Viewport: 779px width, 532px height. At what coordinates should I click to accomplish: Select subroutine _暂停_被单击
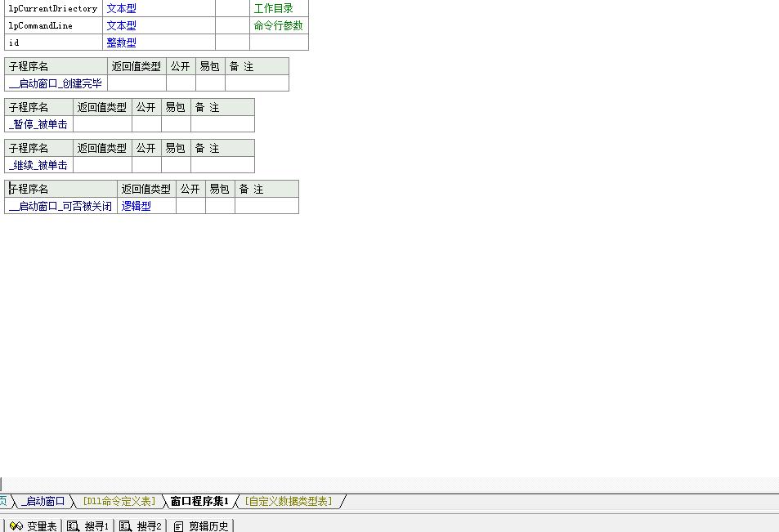pos(38,124)
